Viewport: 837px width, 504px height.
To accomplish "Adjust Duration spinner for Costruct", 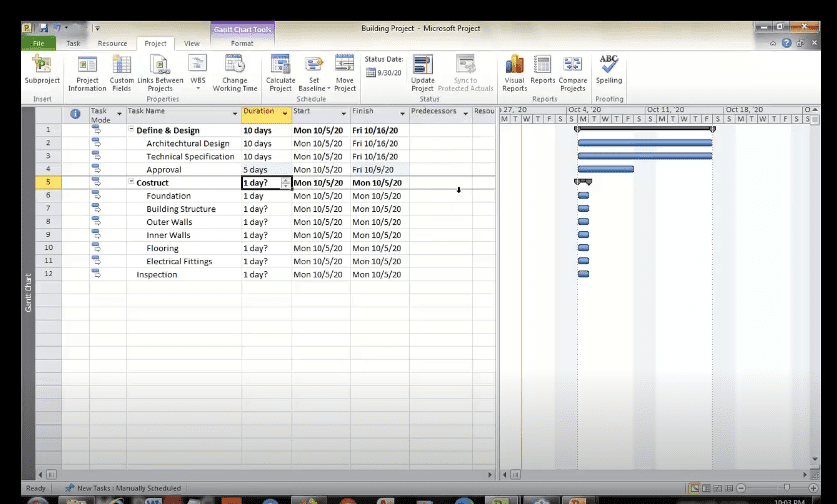I will coord(286,183).
